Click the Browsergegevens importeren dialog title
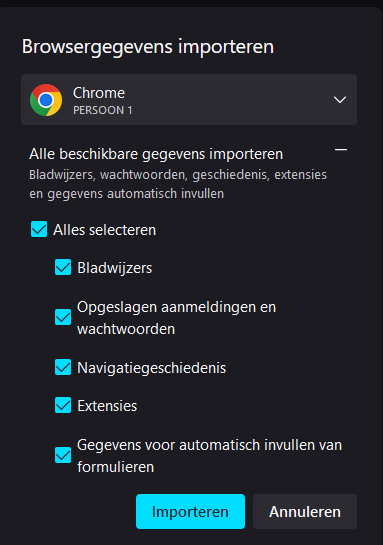 pos(148,47)
